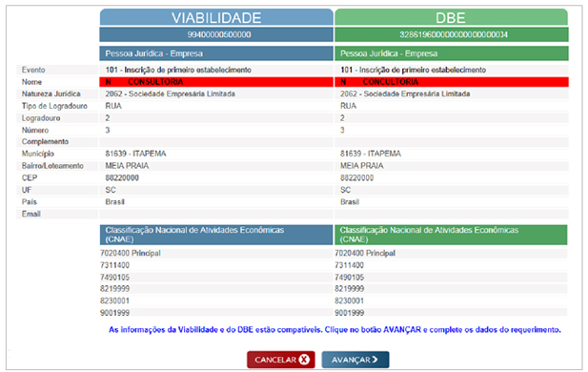Click the DBE município 81639 - ITAPEMA
Viewport: 588px width, 372px height.
(371, 154)
